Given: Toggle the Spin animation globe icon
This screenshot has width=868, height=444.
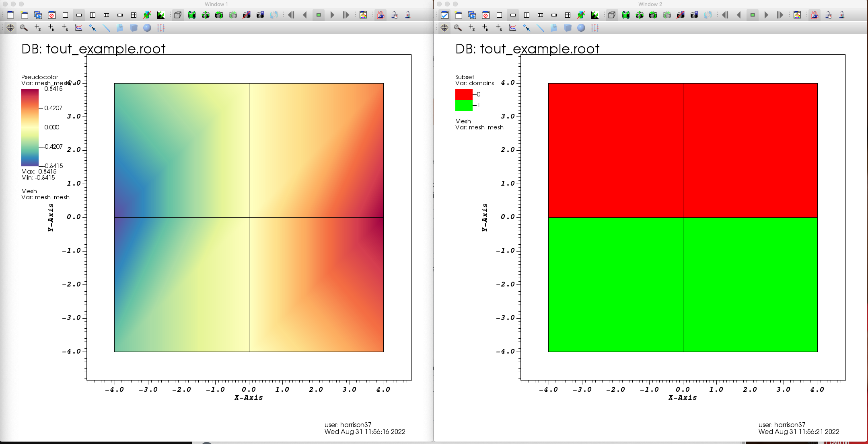Looking at the screenshot, I should pos(274,15).
